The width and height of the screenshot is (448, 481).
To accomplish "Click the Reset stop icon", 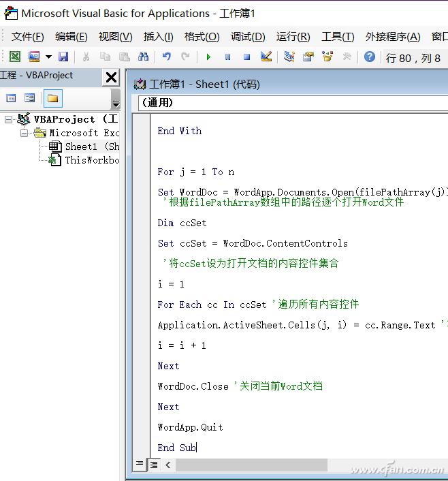I will pos(247,57).
